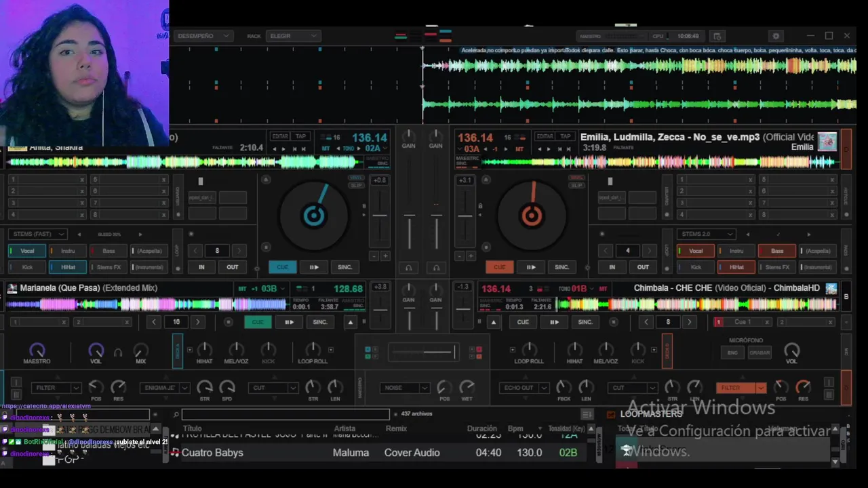Image resolution: width=868 pixels, height=488 pixels.
Task: Toggle the SLIP mode on the left deck
Action: [356, 186]
